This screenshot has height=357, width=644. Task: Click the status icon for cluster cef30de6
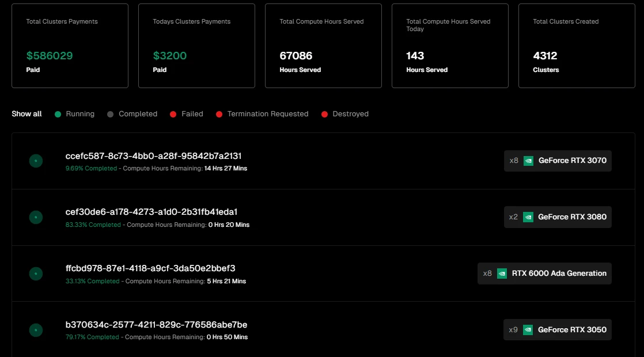point(36,217)
